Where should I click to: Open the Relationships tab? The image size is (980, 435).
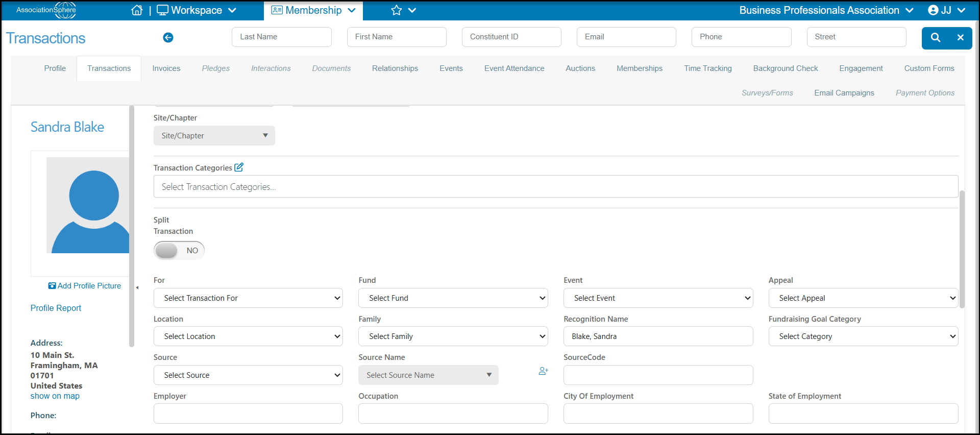[x=395, y=68]
